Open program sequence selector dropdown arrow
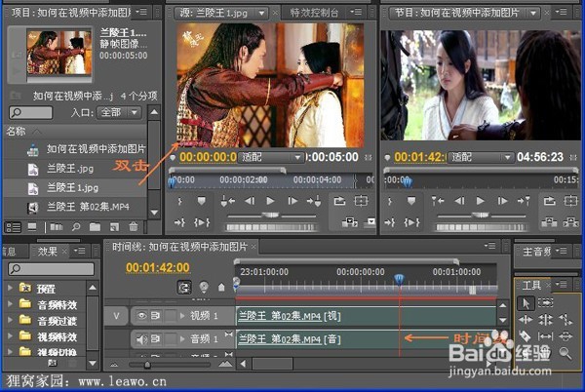Screen dimensions: 585x392 [x=533, y=14]
